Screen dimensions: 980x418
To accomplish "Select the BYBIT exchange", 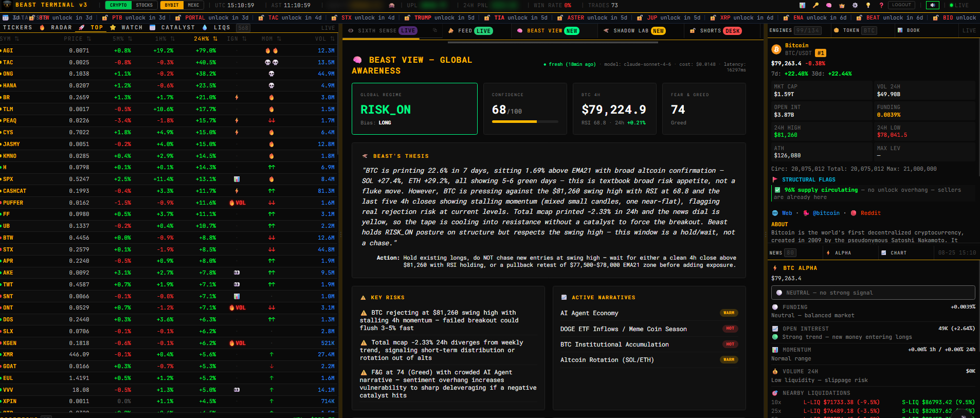I will tap(172, 5).
